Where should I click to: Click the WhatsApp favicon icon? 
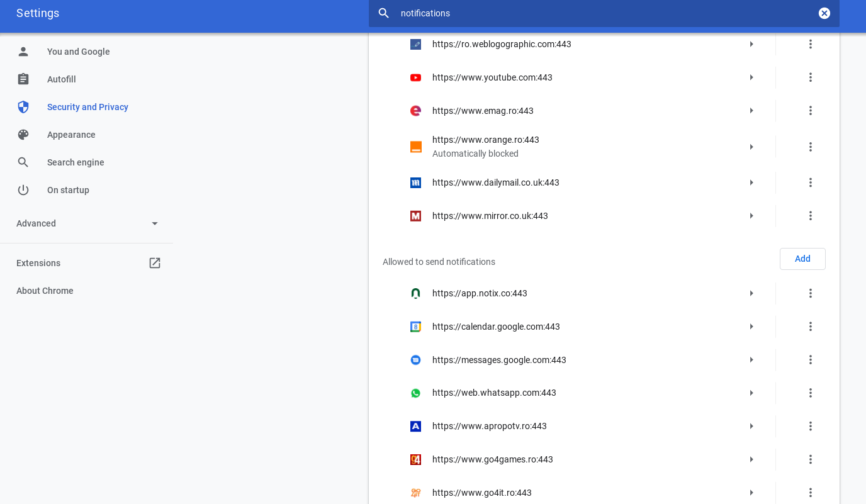pyautogui.click(x=415, y=393)
